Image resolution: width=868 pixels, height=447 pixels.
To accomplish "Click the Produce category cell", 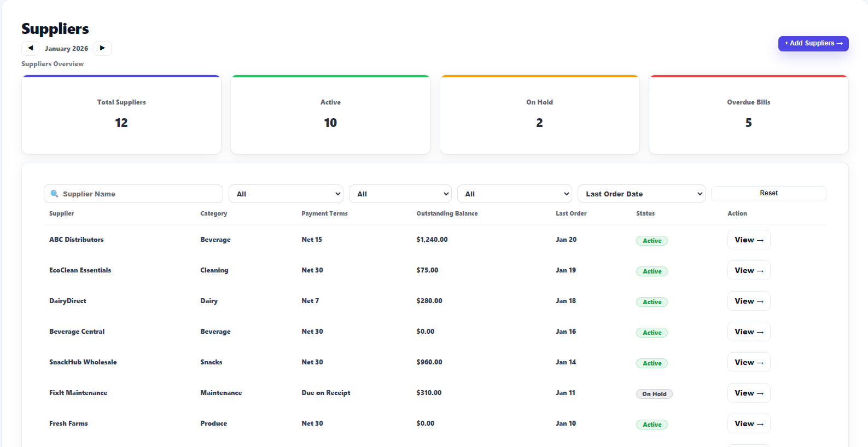I will pos(214,423).
